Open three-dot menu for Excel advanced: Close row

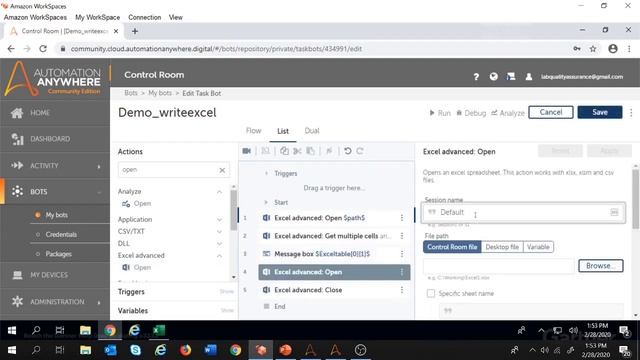pos(402,290)
